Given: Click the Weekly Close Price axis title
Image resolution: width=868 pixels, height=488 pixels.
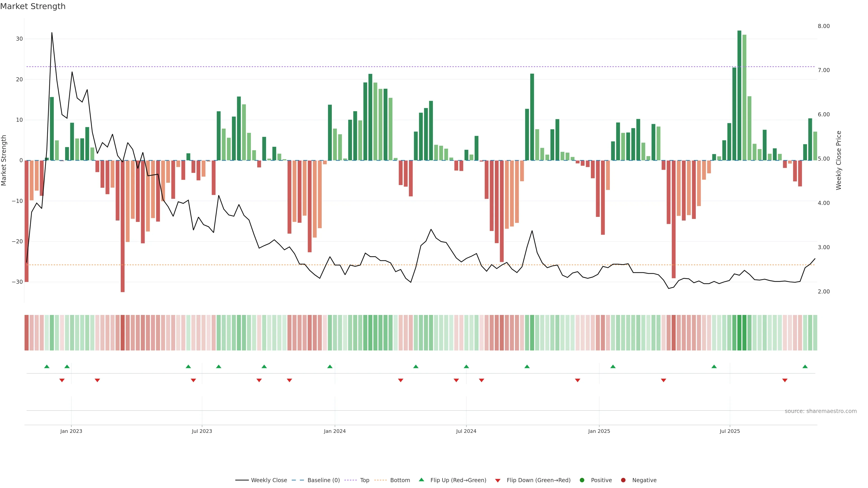Looking at the screenshot, I should point(839,160).
